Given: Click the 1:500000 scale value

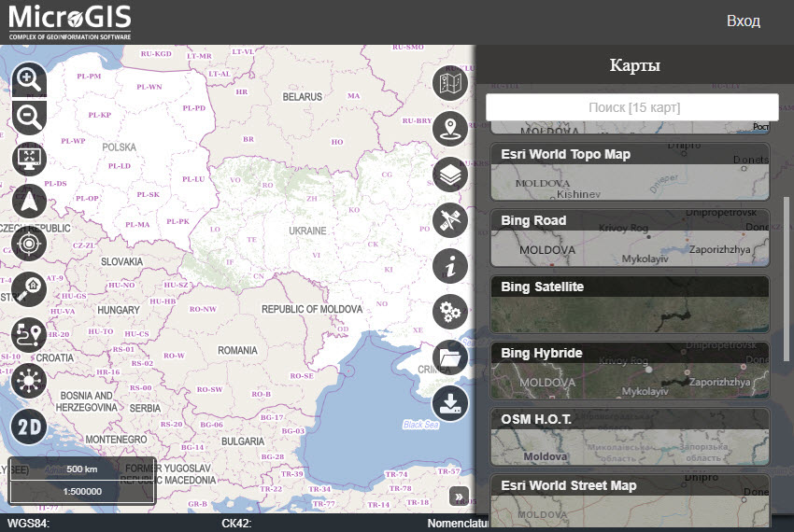Looking at the screenshot, I should coord(82,492).
